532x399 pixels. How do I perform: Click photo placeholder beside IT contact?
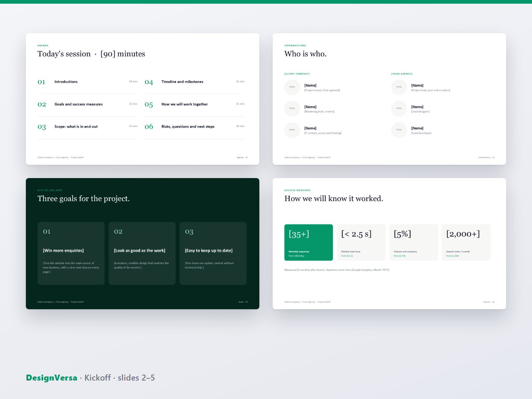coord(292,130)
